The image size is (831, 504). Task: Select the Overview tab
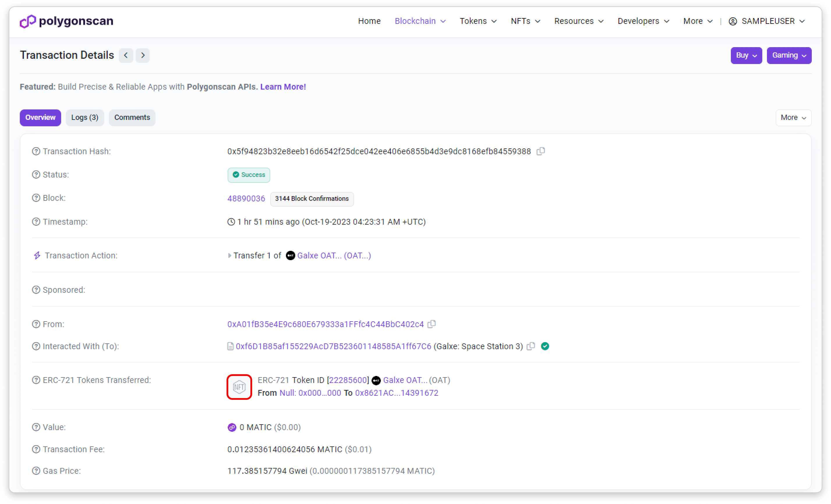pos(40,118)
